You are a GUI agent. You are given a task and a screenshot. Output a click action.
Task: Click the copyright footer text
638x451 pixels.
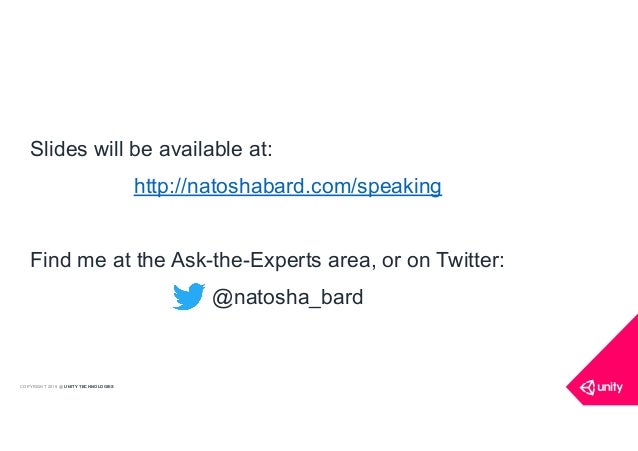pos(67,386)
